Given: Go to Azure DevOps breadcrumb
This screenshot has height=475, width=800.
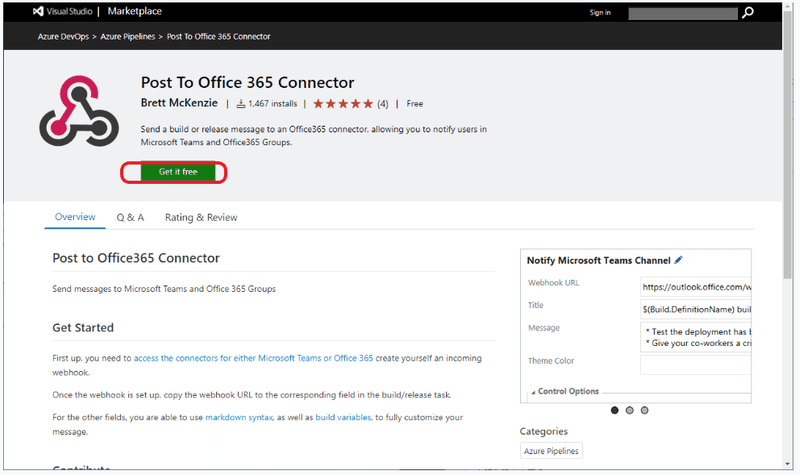Looking at the screenshot, I should coord(63,37).
